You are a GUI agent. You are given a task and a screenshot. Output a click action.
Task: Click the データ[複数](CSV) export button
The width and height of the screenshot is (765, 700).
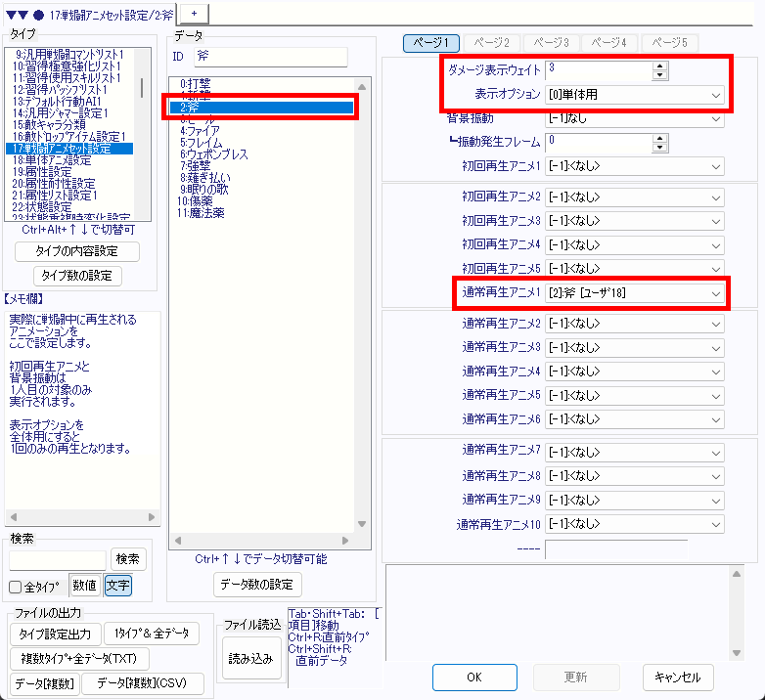[x=142, y=683]
